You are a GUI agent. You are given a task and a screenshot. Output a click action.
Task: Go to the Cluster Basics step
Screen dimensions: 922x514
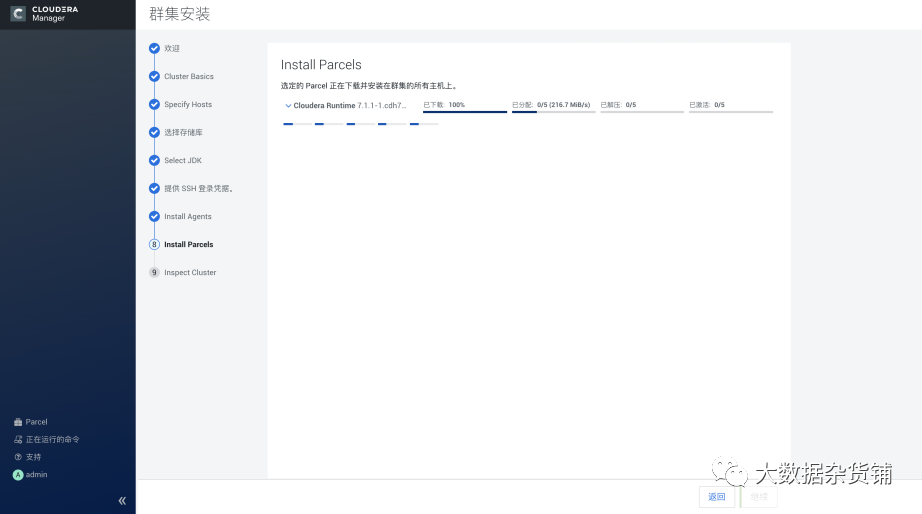189,76
